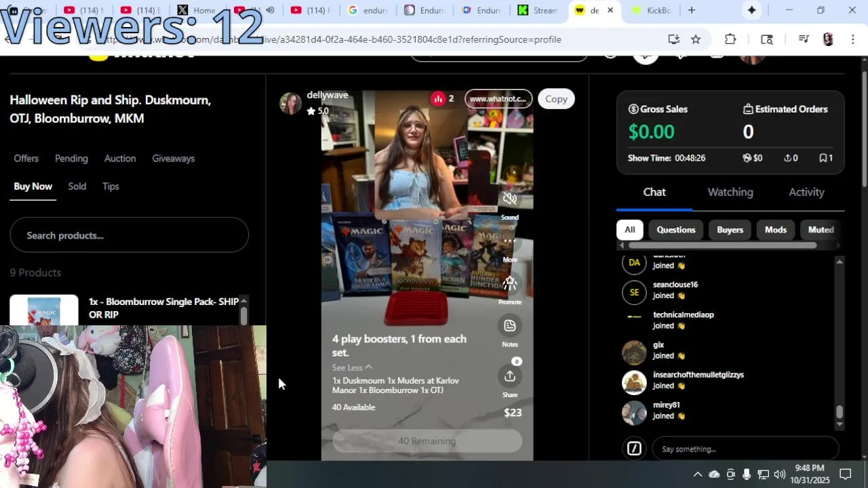The height and width of the screenshot is (488, 868).
Task: Open the Tips tab
Action: 111,186
